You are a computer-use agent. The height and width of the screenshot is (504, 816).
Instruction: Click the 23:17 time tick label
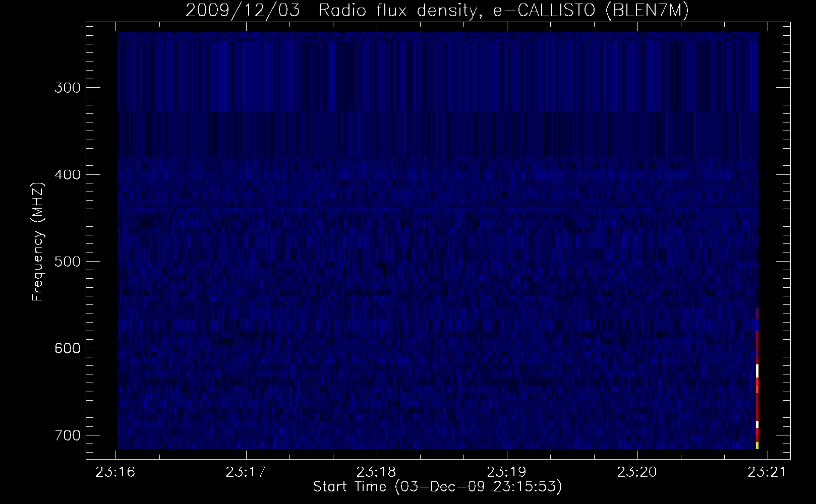point(247,472)
